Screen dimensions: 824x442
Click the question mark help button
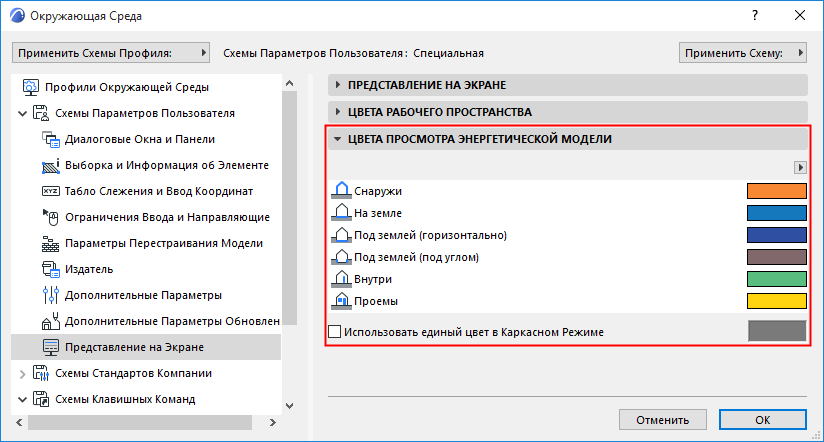(755, 15)
